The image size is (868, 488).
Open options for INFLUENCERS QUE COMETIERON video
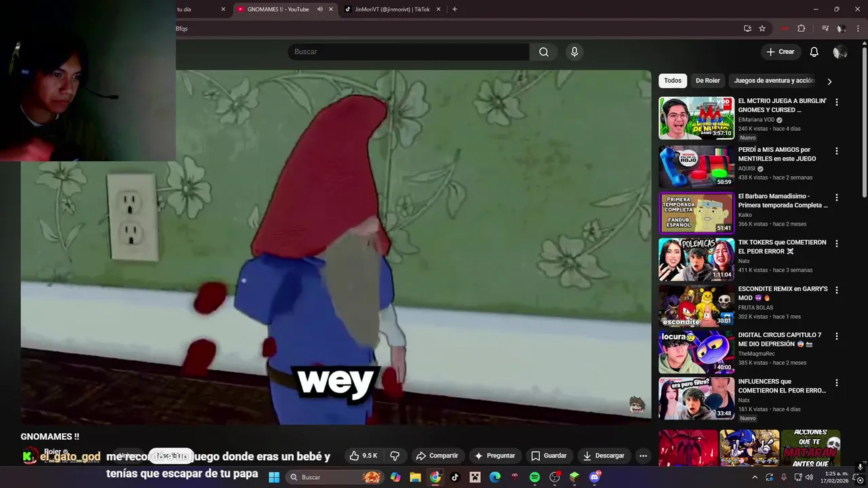pyautogui.click(x=836, y=382)
